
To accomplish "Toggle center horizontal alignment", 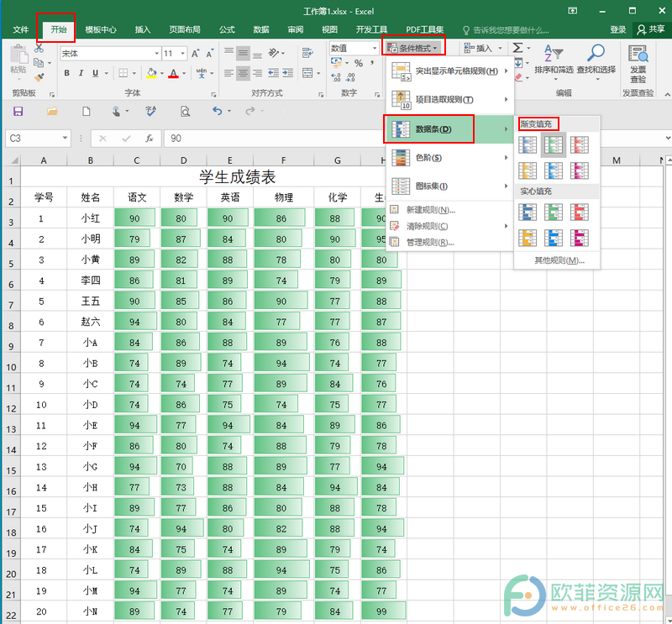I will tap(243, 73).
